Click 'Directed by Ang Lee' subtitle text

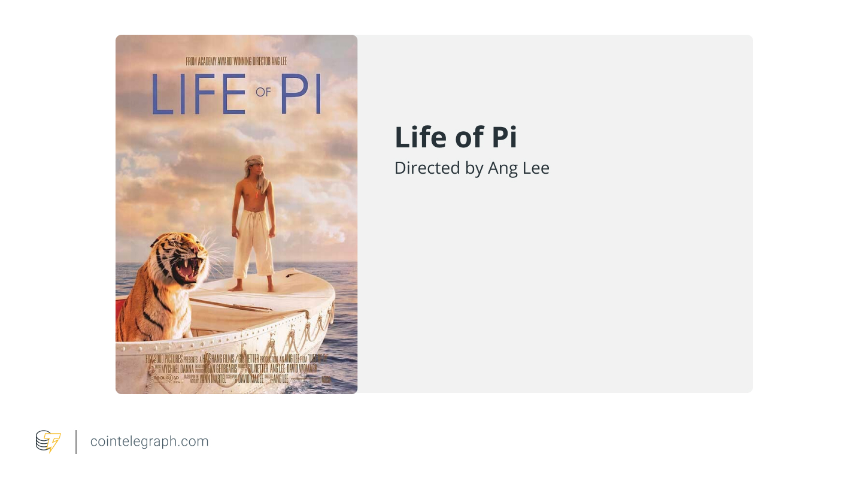pyautogui.click(x=472, y=168)
